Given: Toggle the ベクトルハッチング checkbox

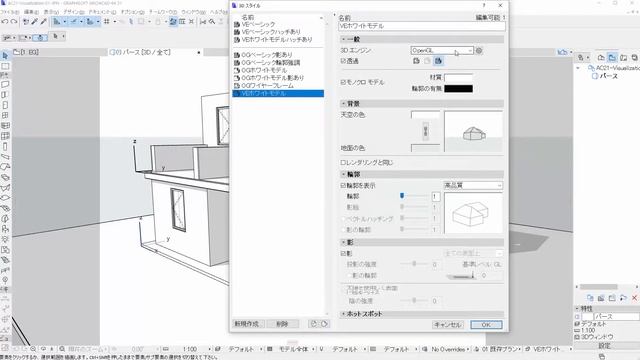Looking at the screenshot, I should 343,219.
